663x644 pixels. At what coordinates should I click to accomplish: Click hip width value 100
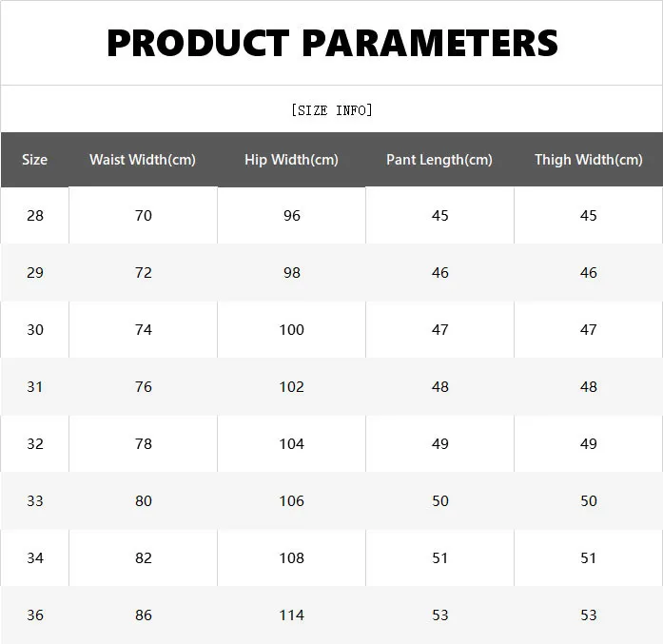click(x=291, y=330)
